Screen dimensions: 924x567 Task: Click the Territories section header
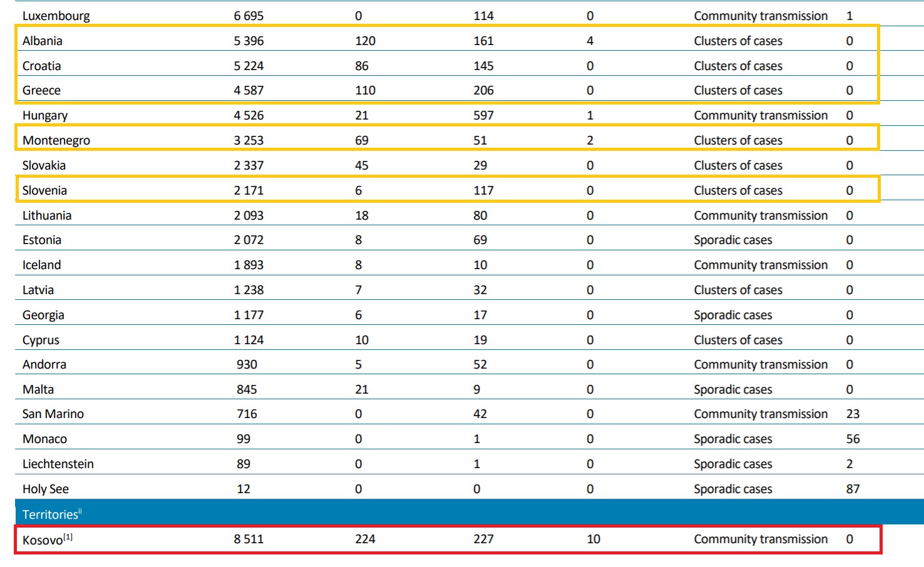point(51,514)
